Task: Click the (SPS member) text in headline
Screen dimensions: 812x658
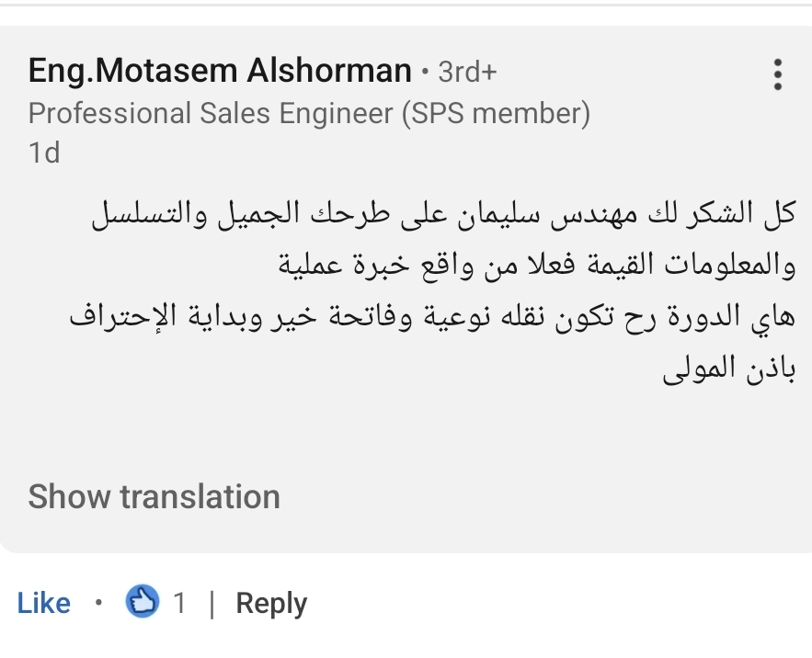Action: [x=496, y=113]
